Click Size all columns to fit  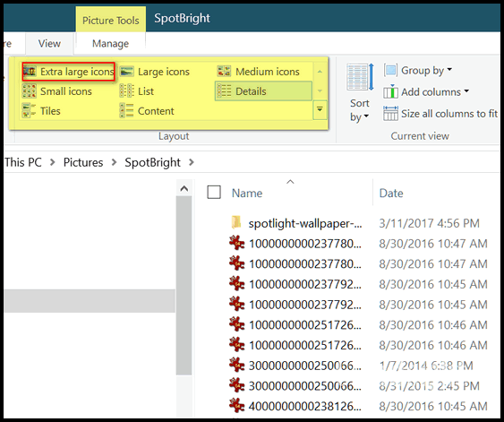[440, 114]
